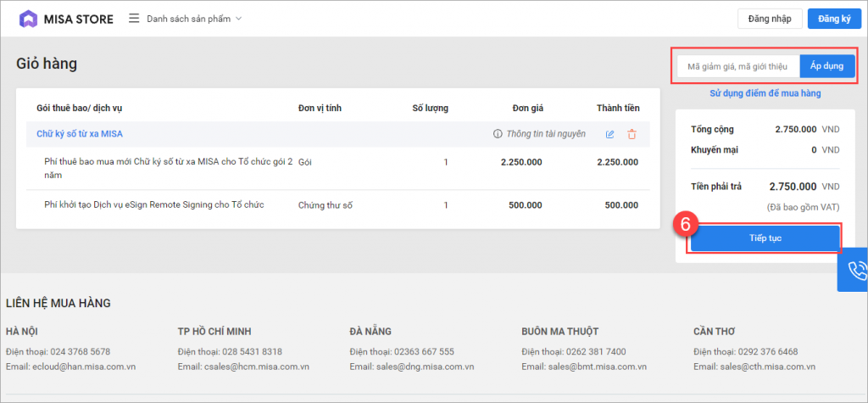Focus the Mã giảm giá input field
Image resolution: width=868 pixels, height=403 pixels.
coord(737,66)
